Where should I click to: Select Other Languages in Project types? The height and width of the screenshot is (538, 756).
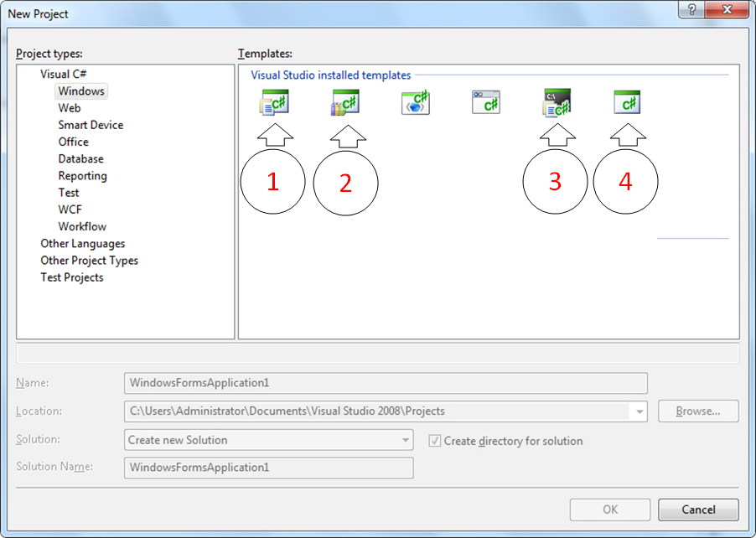pyautogui.click(x=82, y=244)
